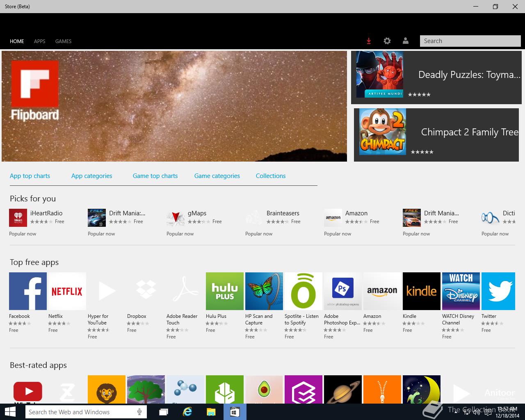The width and height of the screenshot is (525, 420).
Task: Open Adobe Reader Touch app tile
Action: click(x=185, y=291)
